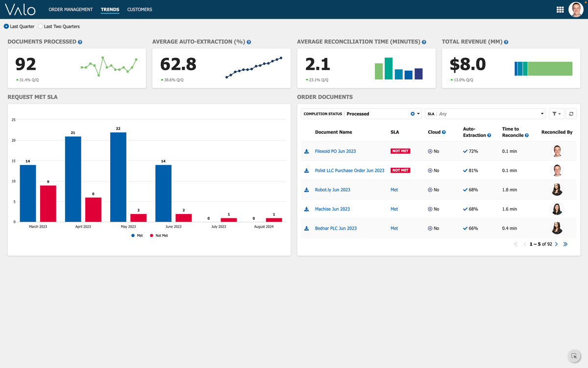Go to the last page of documents

(x=565, y=244)
